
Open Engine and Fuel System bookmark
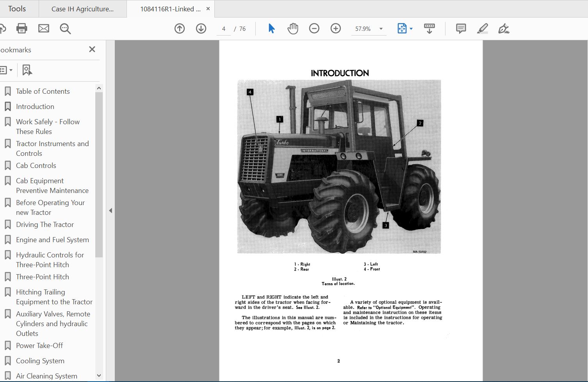(x=52, y=240)
